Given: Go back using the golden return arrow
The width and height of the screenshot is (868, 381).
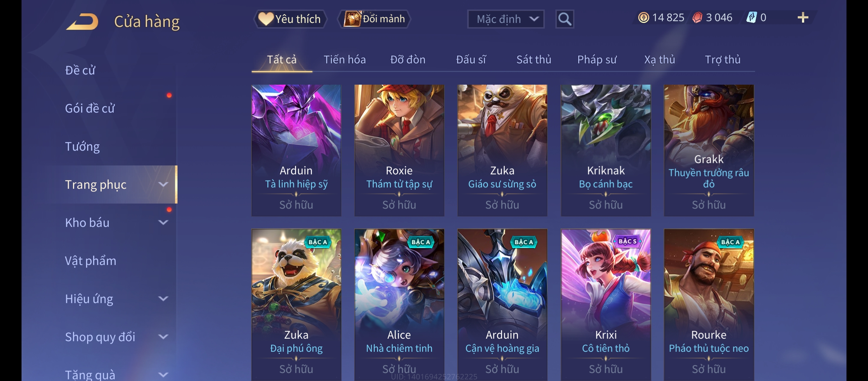Looking at the screenshot, I should (82, 22).
